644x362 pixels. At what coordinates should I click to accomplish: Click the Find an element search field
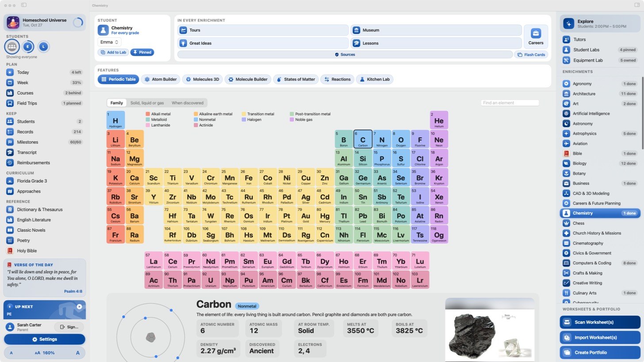[510, 103]
